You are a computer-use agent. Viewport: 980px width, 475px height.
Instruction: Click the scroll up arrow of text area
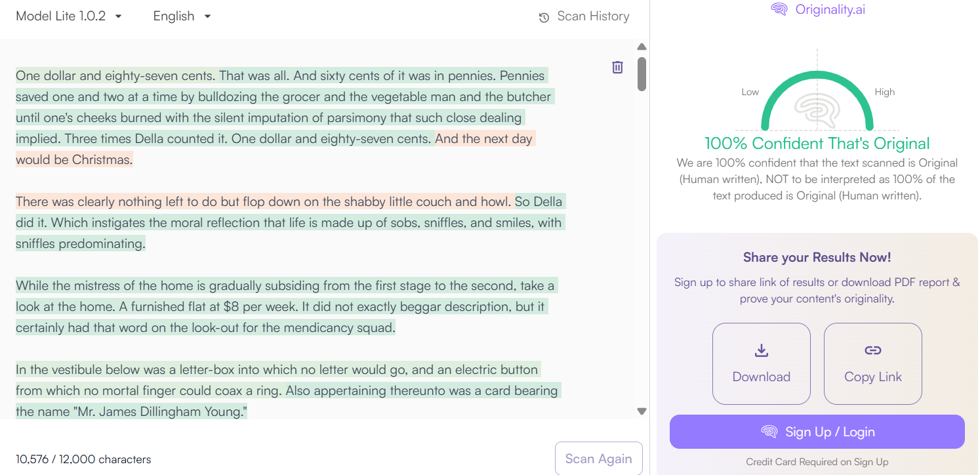(642, 47)
